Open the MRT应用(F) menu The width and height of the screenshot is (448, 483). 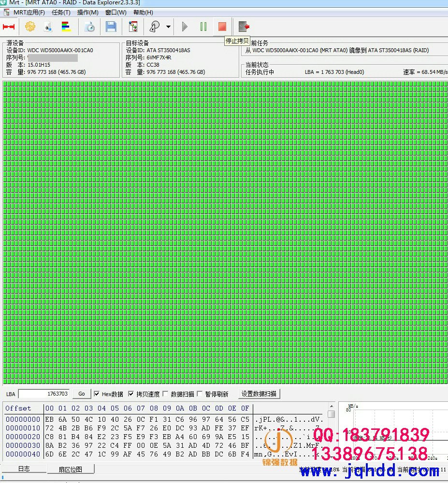[29, 13]
